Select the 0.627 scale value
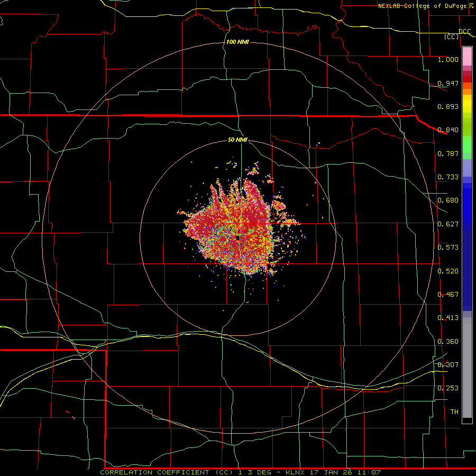This screenshot has width=476, height=476. pyautogui.click(x=448, y=224)
